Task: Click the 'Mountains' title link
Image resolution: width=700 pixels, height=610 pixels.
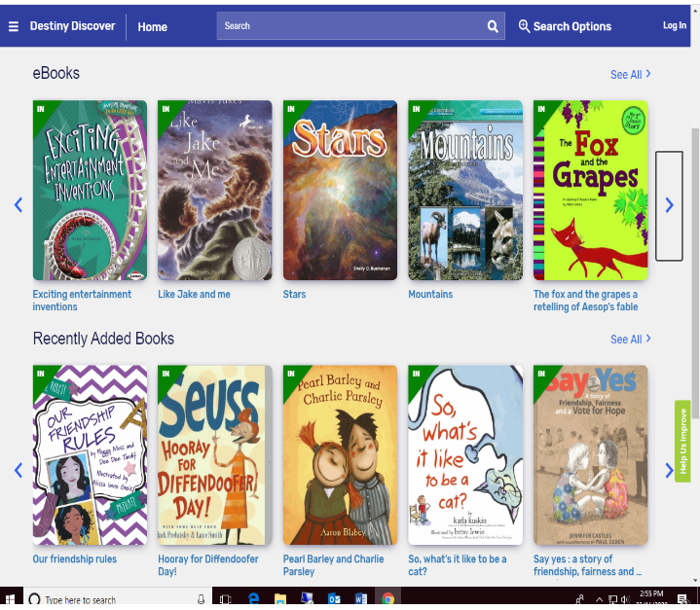Action: [x=430, y=295]
